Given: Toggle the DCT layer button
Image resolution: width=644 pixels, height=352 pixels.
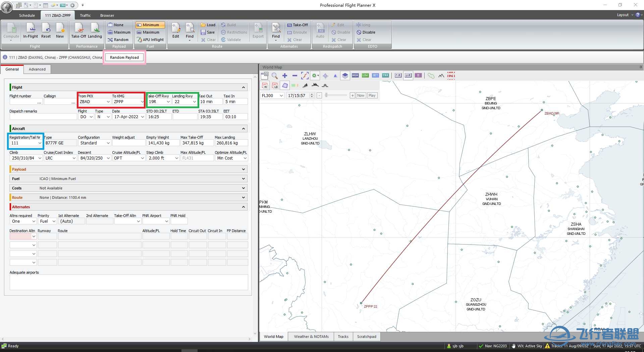Looking at the screenshot, I should [375, 76].
